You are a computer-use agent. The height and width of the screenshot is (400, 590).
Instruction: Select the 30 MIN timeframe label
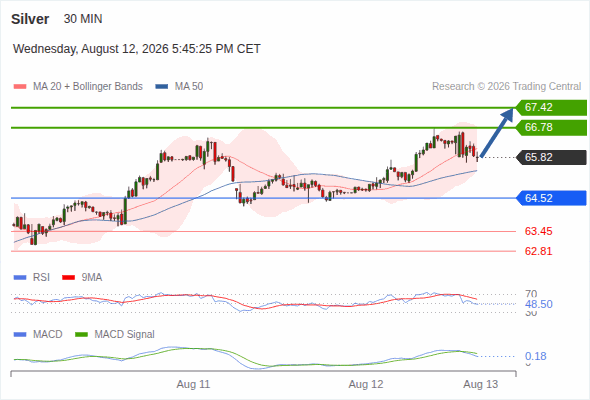[x=83, y=19]
